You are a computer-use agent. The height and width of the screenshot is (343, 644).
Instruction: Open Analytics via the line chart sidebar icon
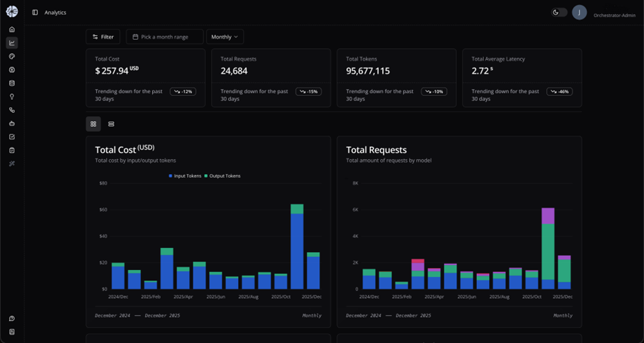(x=12, y=43)
